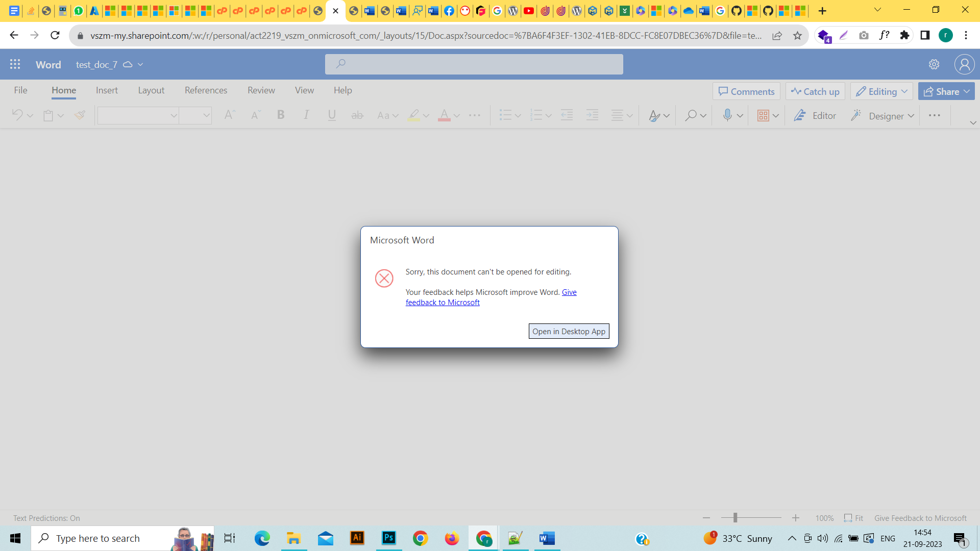Switch to the Insert tab
The width and height of the screenshot is (980, 551).
pyautogui.click(x=107, y=90)
